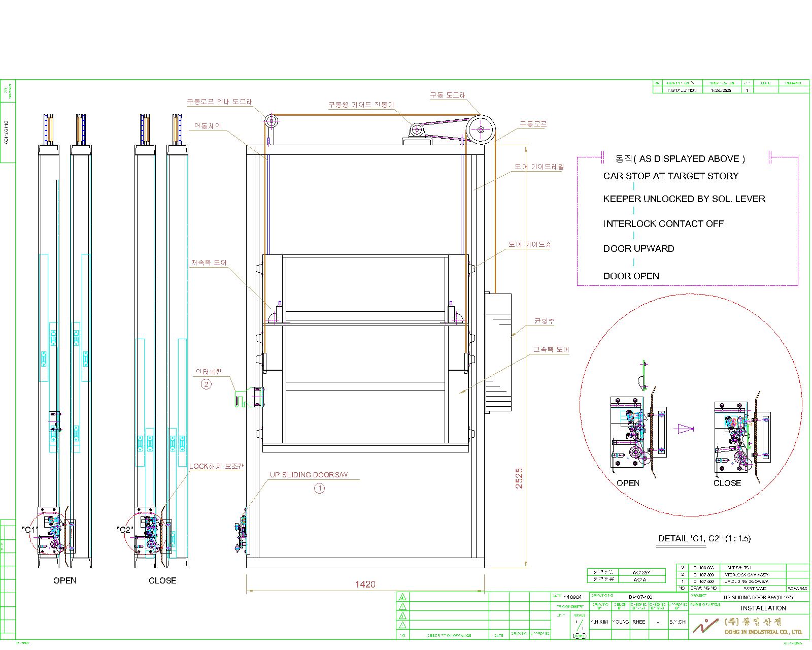
Task: Click the Dong In Industrial company logo
Action: coord(706,626)
